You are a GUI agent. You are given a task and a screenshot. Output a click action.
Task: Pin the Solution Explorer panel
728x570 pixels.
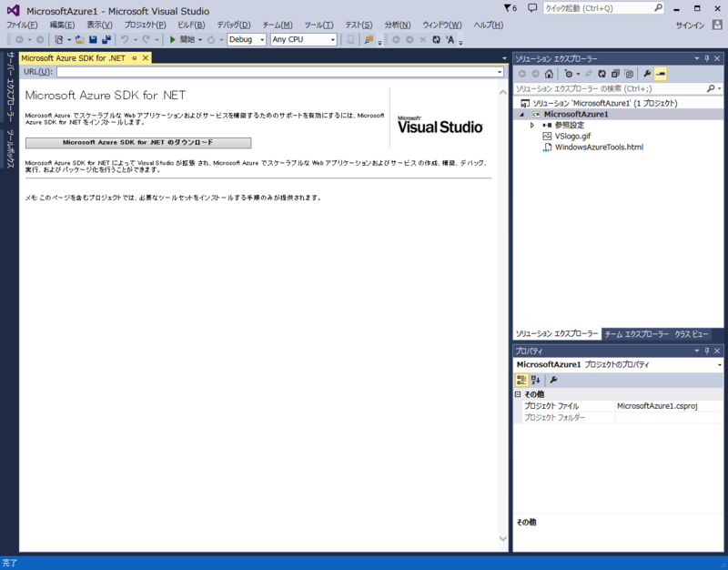pyautogui.click(x=707, y=58)
